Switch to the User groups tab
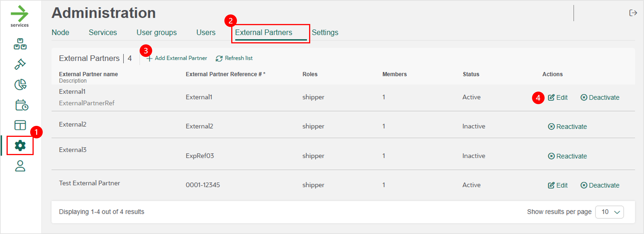 [x=157, y=32]
